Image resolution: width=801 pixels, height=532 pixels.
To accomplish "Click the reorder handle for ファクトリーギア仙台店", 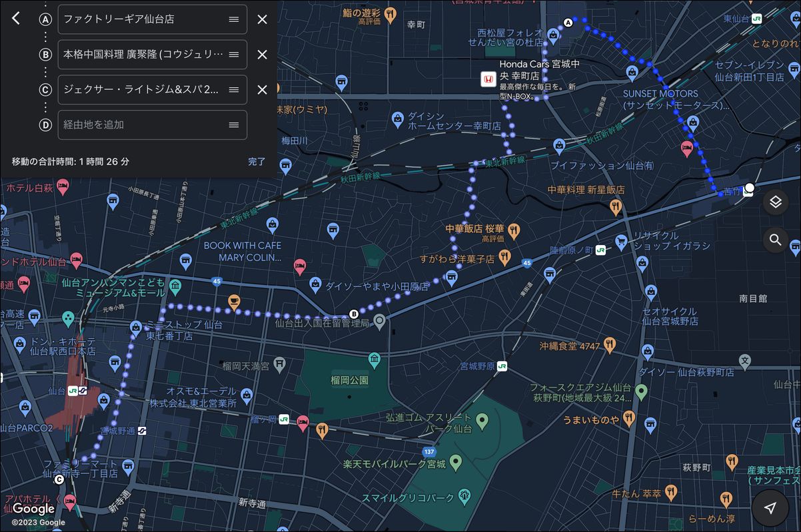I will point(234,19).
